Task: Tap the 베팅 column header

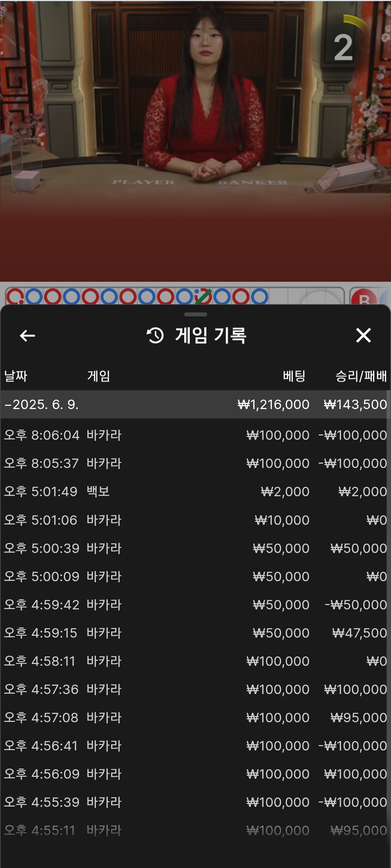Action: coord(294,376)
